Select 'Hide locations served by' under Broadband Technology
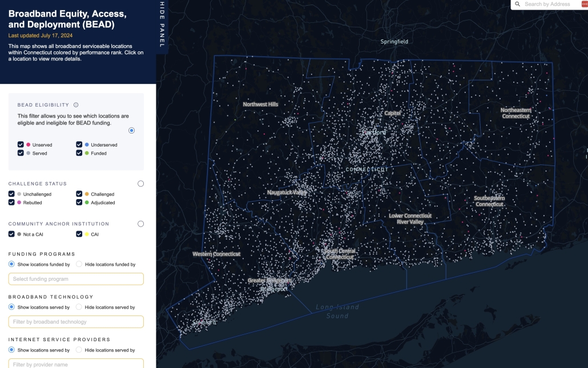Image resolution: width=588 pixels, height=368 pixels. pyautogui.click(x=79, y=307)
